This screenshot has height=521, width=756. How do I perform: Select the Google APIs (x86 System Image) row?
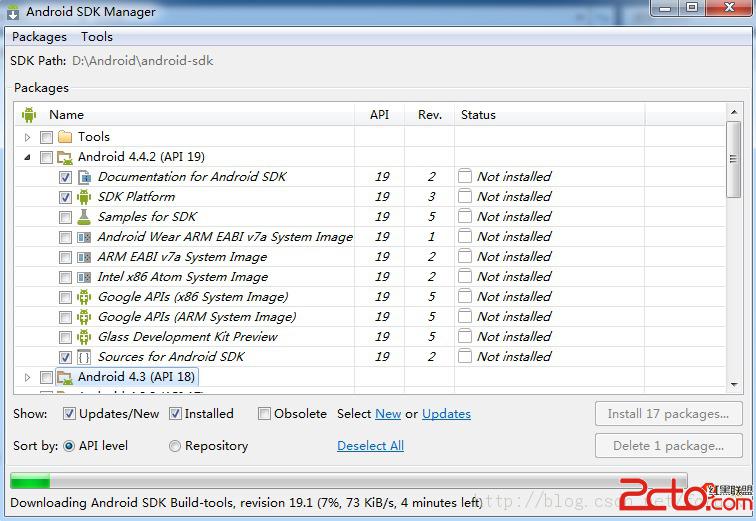click(x=370, y=297)
